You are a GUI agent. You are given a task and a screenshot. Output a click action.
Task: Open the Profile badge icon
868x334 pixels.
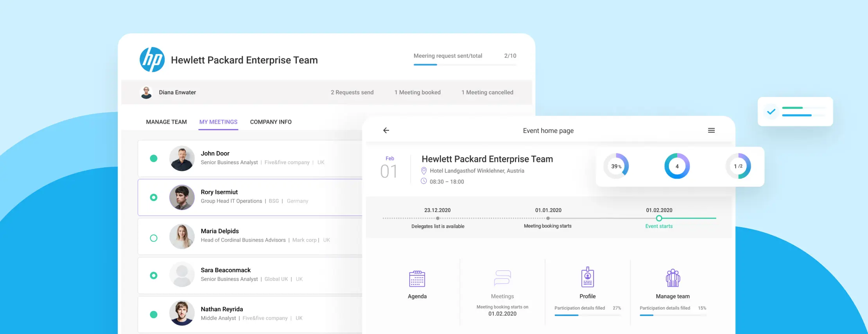[x=587, y=277]
